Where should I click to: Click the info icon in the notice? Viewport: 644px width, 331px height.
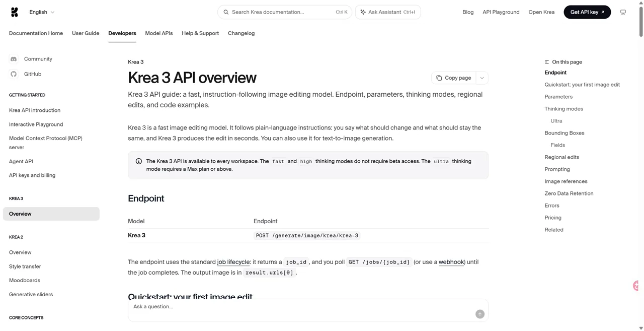pyautogui.click(x=139, y=161)
